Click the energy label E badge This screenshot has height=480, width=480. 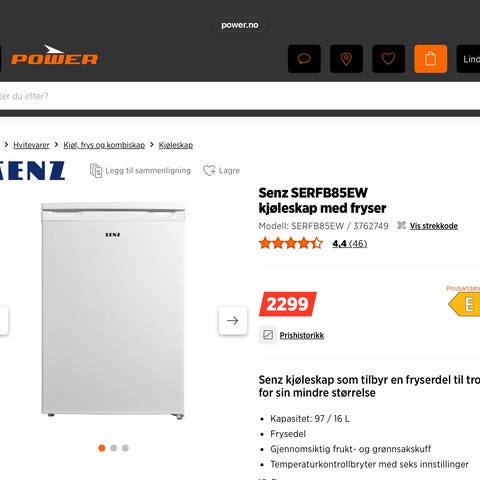pyautogui.click(x=465, y=304)
